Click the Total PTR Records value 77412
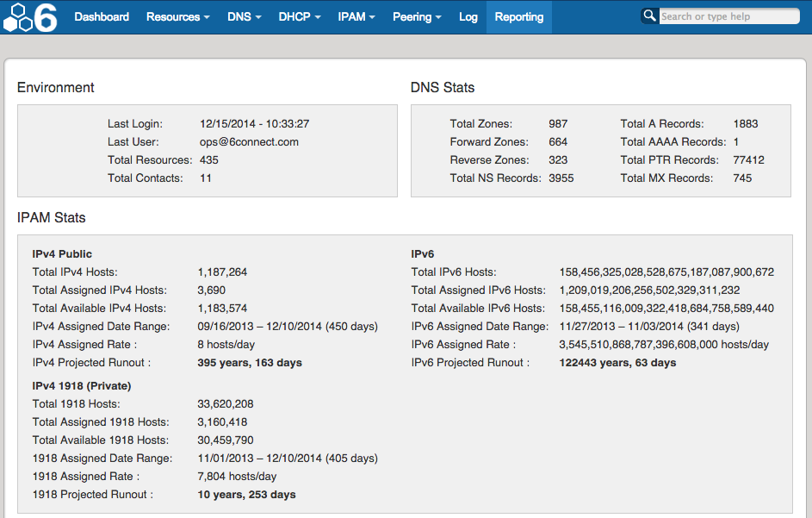The height and width of the screenshot is (518, 812). click(x=748, y=160)
